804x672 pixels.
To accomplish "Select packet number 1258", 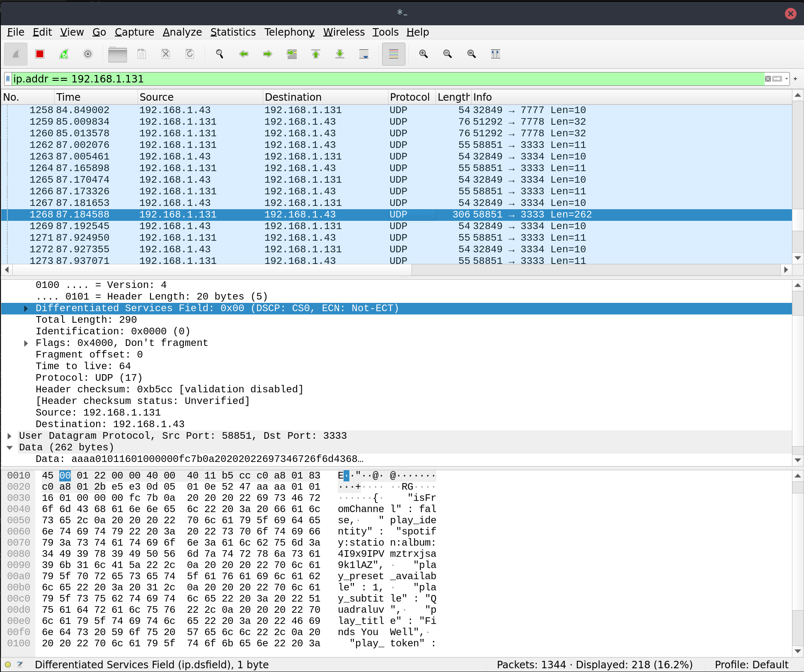I will coord(396,110).
